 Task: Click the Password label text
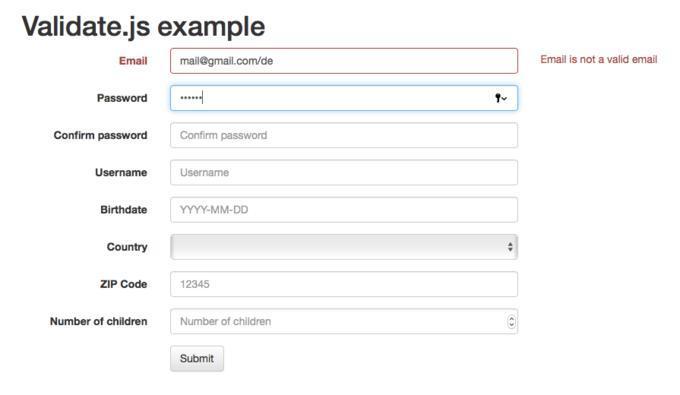(122, 98)
